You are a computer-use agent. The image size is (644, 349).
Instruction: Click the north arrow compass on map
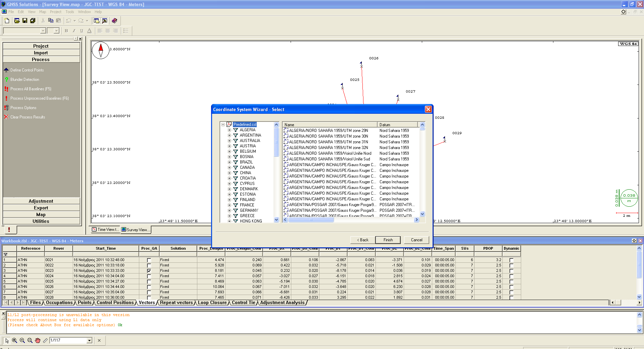pos(101,50)
